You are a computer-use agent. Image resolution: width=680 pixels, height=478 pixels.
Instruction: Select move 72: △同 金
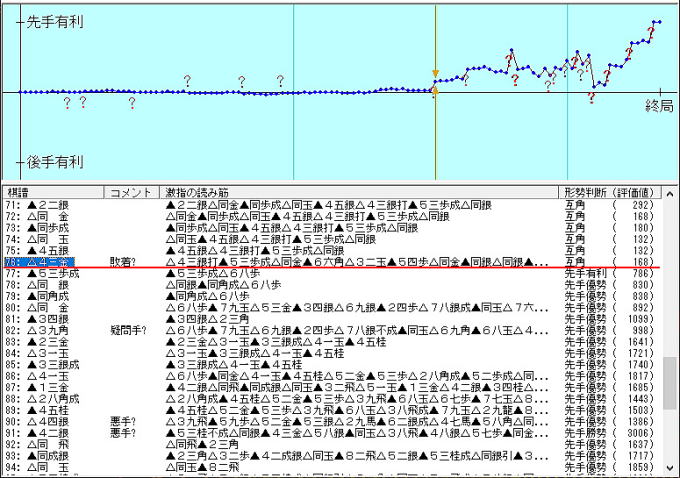point(38,216)
